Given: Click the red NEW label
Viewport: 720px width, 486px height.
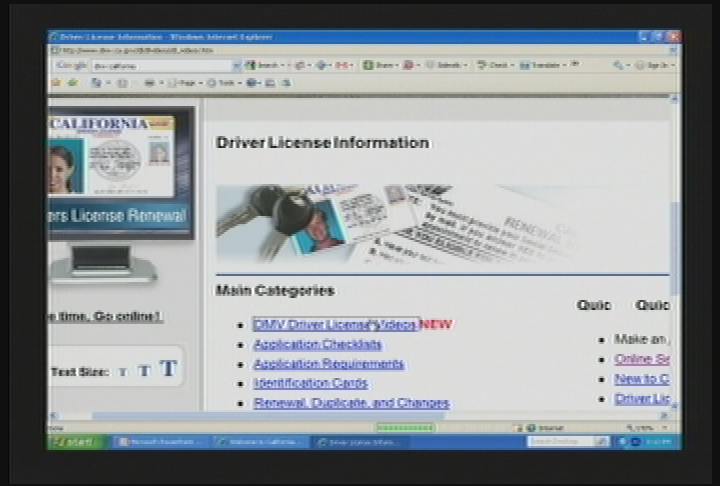Looking at the screenshot, I should (x=437, y=324).
